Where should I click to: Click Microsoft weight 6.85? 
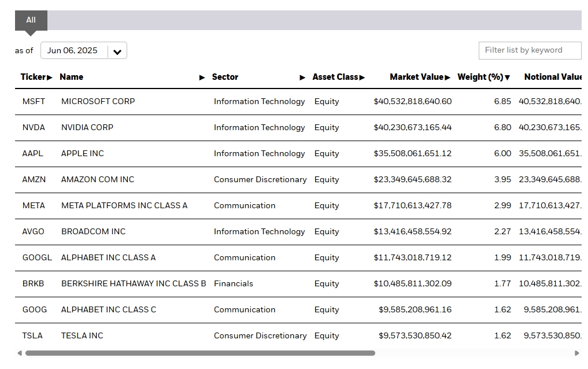point(502,101)
